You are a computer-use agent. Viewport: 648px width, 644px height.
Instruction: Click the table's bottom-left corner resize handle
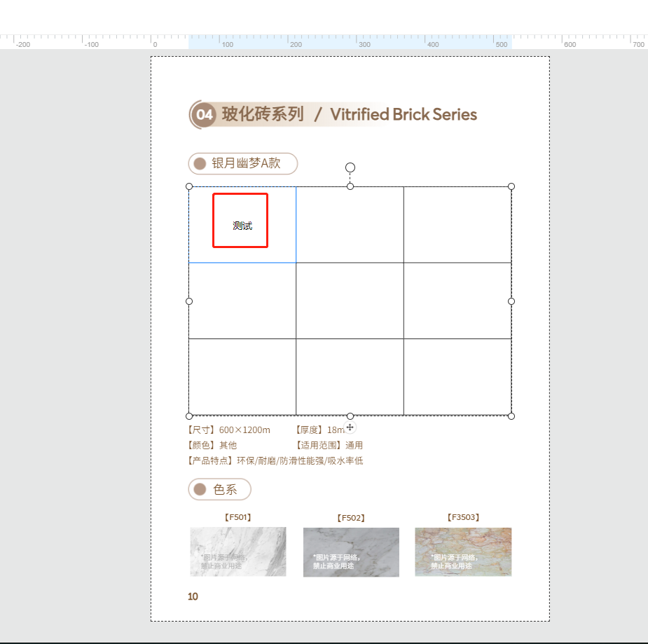[189, 416]
